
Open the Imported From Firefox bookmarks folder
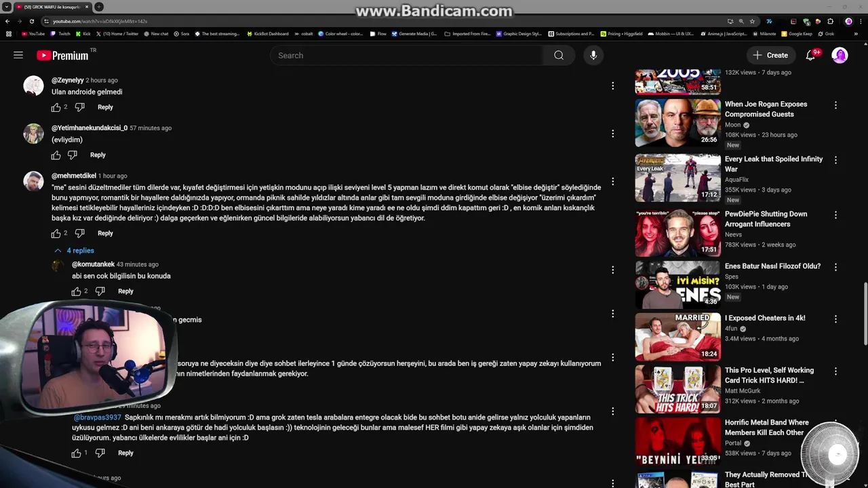pyautogui.click(x=467, y=34)
